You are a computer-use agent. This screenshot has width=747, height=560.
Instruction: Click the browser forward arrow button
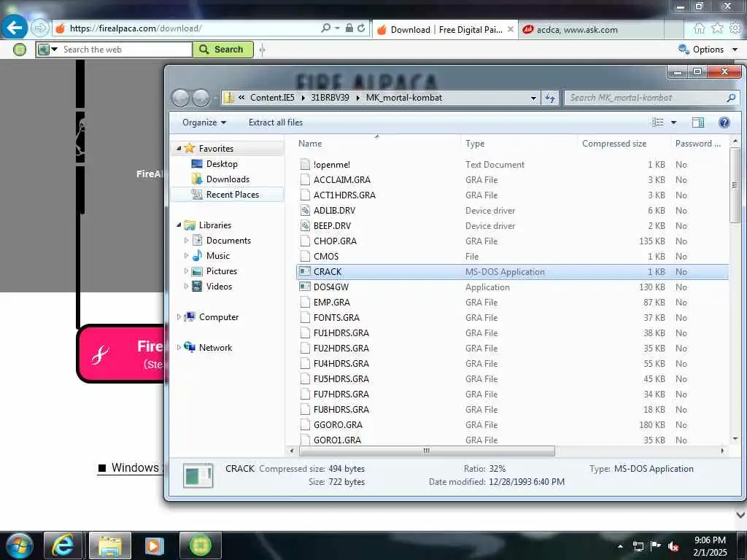pos(40,28)
